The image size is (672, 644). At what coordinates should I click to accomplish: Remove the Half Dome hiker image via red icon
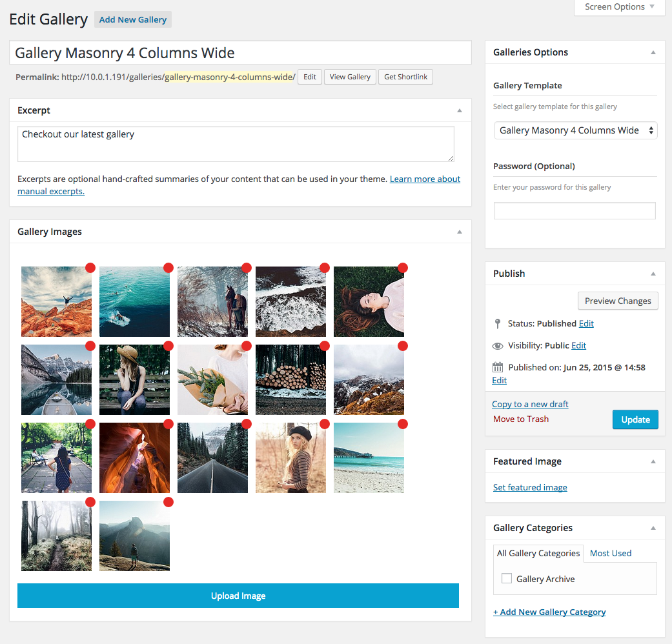tap(168, 501)
